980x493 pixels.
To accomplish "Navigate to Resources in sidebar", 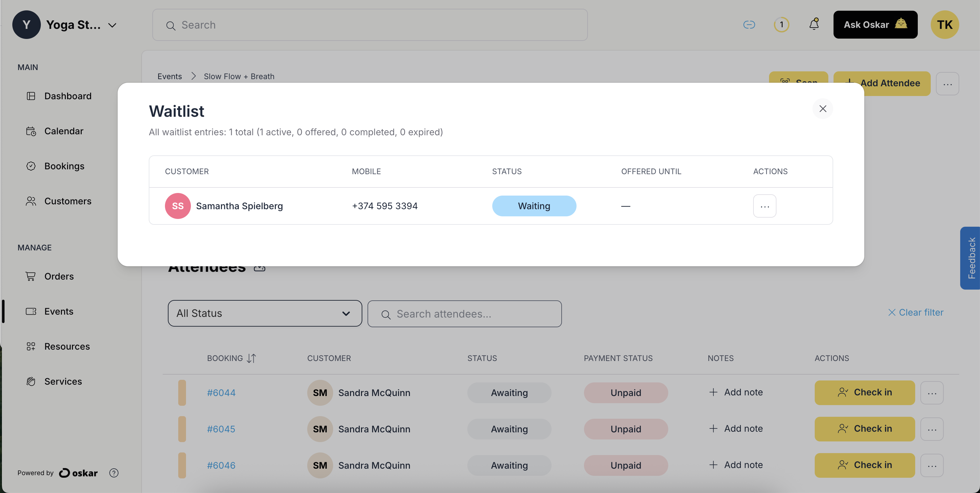I will click(x=66, y=346).
